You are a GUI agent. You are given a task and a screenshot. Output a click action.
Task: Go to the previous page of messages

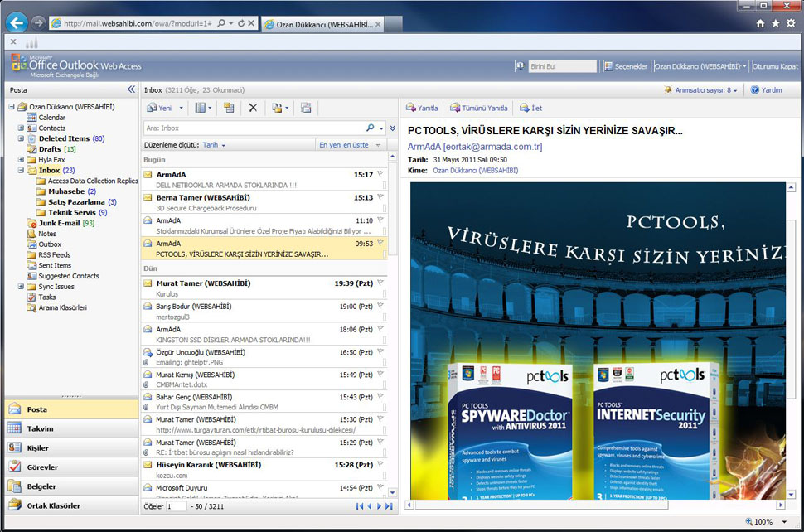pyautogui.click(x=369, y=506)
